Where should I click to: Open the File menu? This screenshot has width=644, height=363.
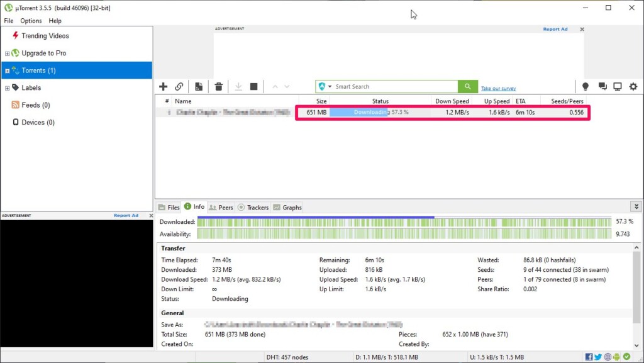9,21
